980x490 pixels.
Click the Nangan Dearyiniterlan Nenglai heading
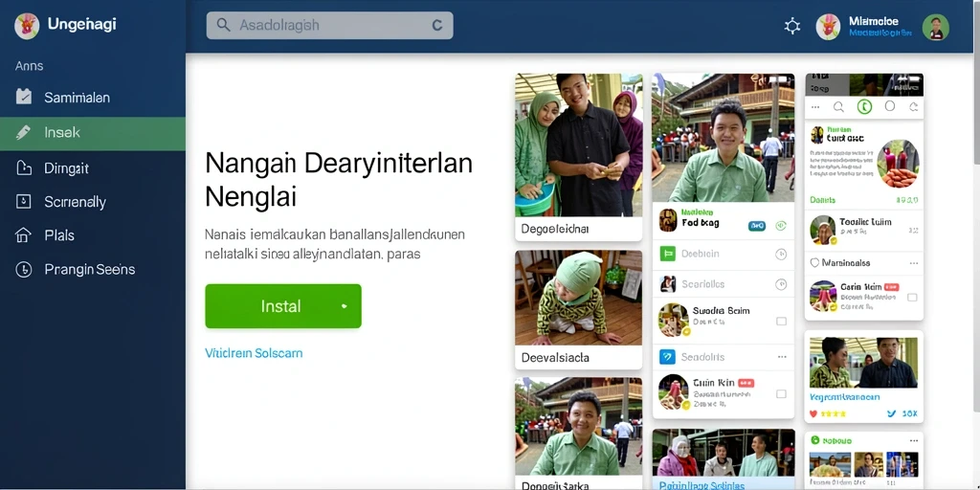tap(339, 180)
